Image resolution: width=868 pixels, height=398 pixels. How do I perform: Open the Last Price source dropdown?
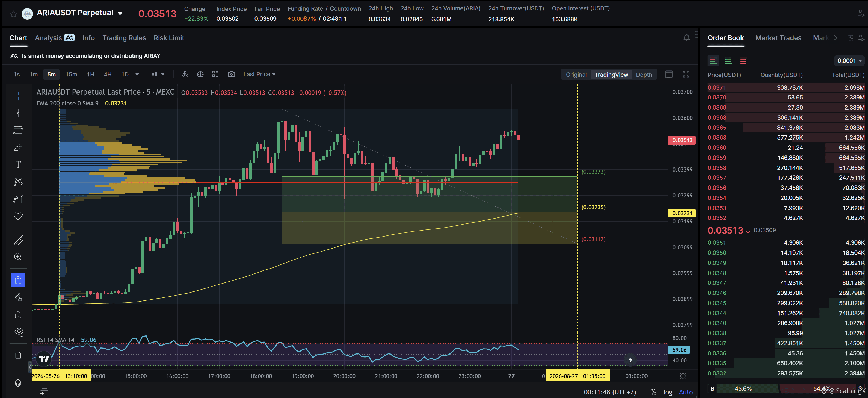(259, 74)
